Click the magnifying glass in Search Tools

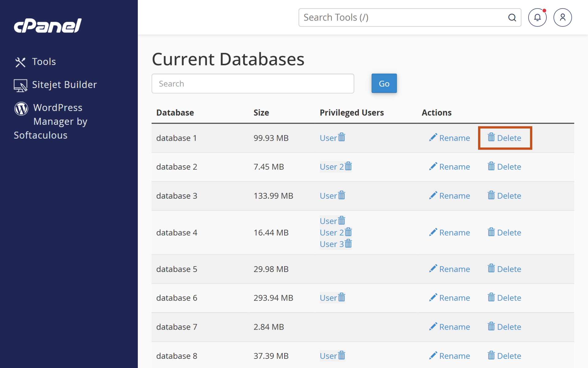coord(512,17)
